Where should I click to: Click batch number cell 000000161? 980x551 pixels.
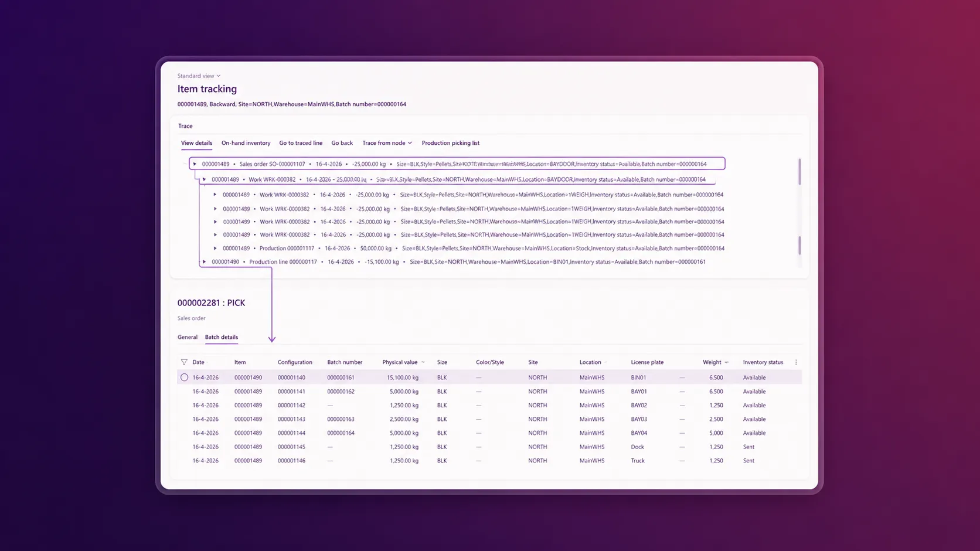pyautogui.click(x=341, y=377)
